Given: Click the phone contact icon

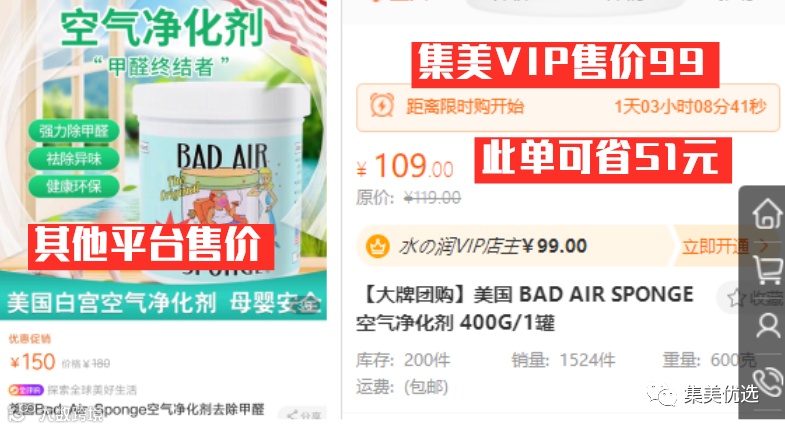Looking at the screenshot, I should click(768, 381).
